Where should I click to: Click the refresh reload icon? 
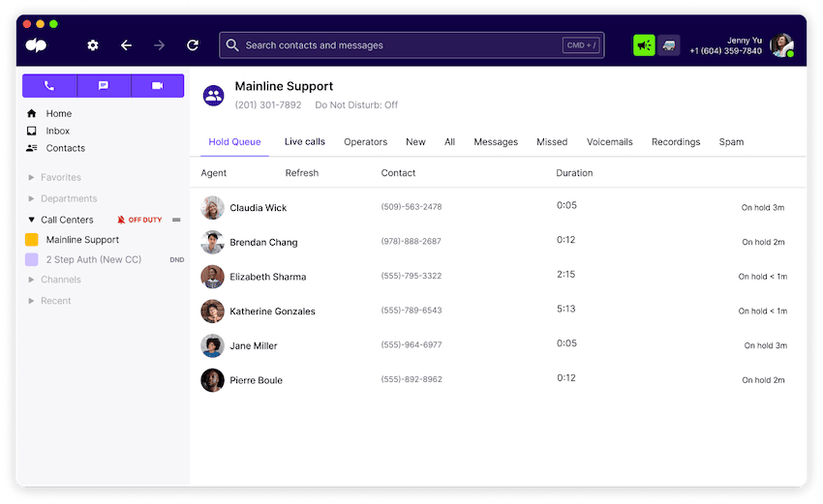click(193, 45)
